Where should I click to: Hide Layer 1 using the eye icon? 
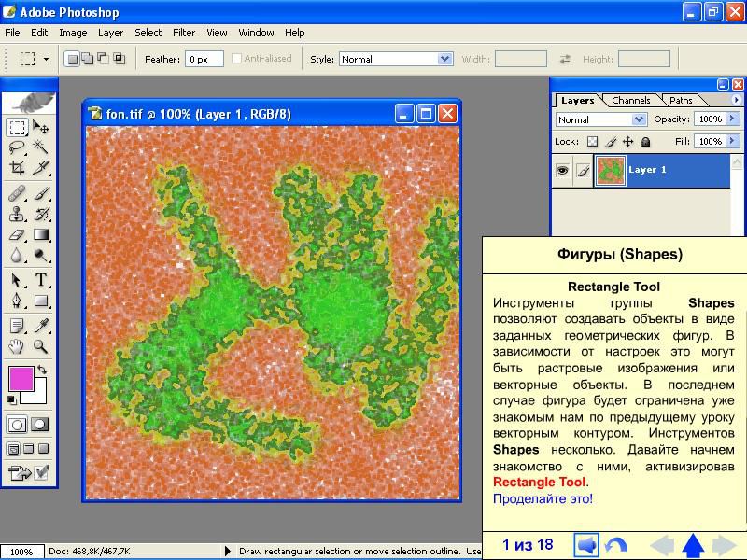[x=562, y=171]
